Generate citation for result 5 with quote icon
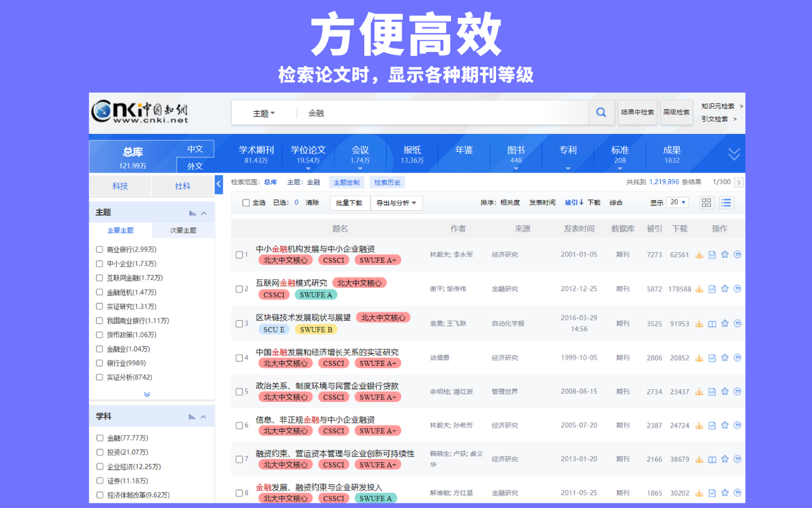 [x=737, y=391]
